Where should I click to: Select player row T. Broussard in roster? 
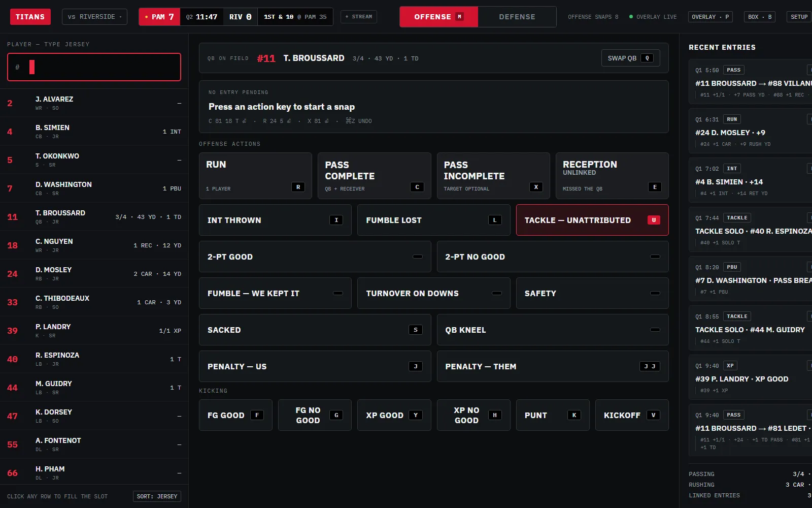point(94,217)
